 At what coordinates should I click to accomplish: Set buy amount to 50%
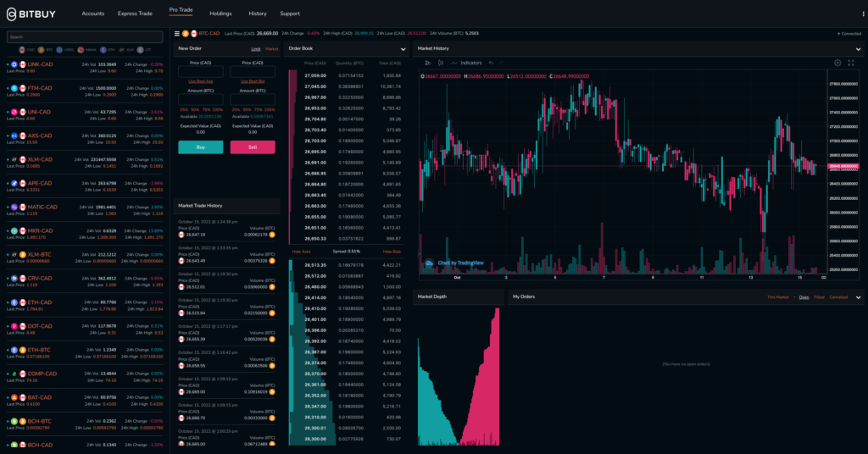pyautogui.click(x=195, y=110)
